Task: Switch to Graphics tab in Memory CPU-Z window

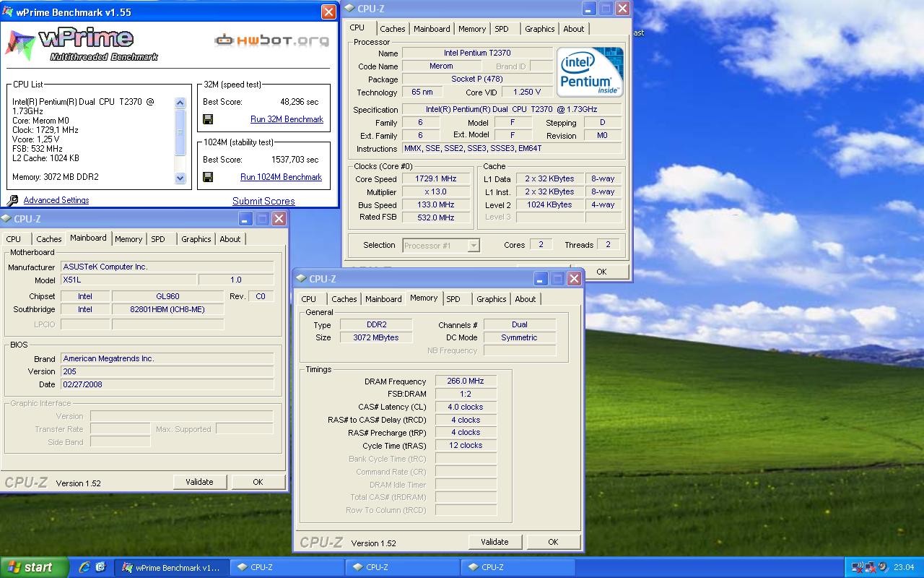Action: click(x=492, y=299)
